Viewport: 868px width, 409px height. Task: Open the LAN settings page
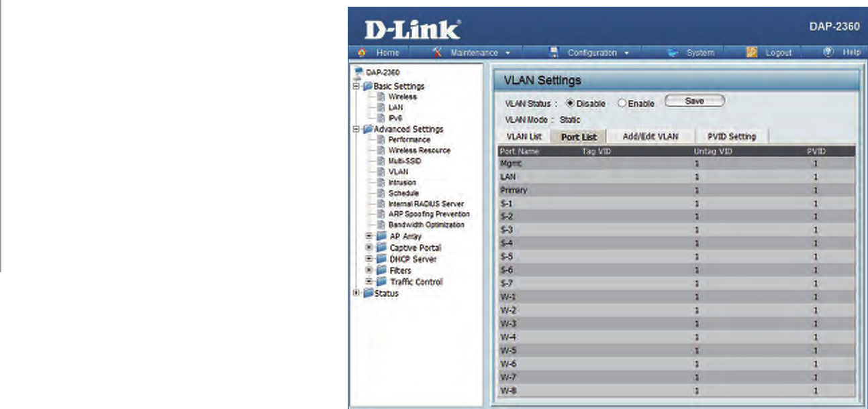click(395, 107)
